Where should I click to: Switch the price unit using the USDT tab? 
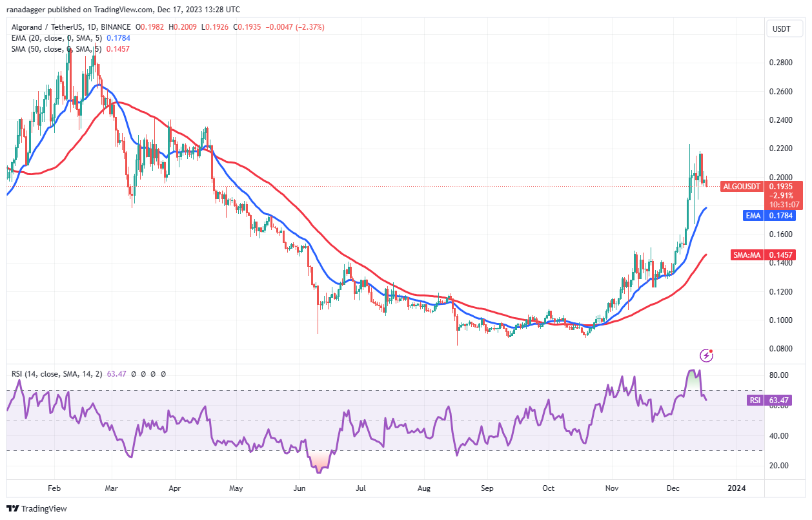pos(784,28)
